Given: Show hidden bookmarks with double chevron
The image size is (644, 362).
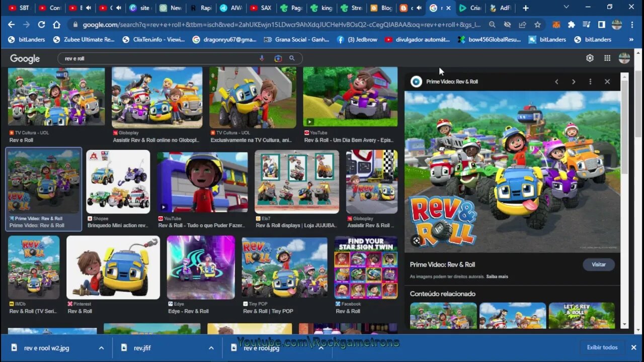Looking at the screenshot, I should coord(631,39).
